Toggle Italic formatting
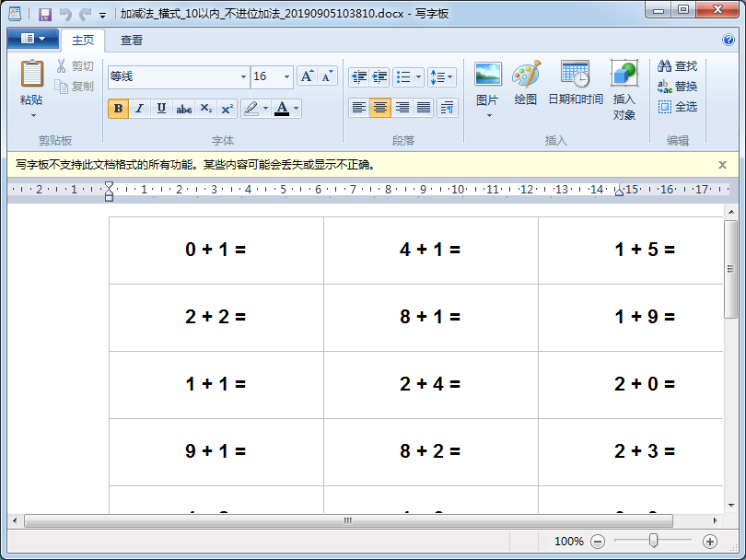This screenshot has height=560, width=746. (x=140, y=109)
